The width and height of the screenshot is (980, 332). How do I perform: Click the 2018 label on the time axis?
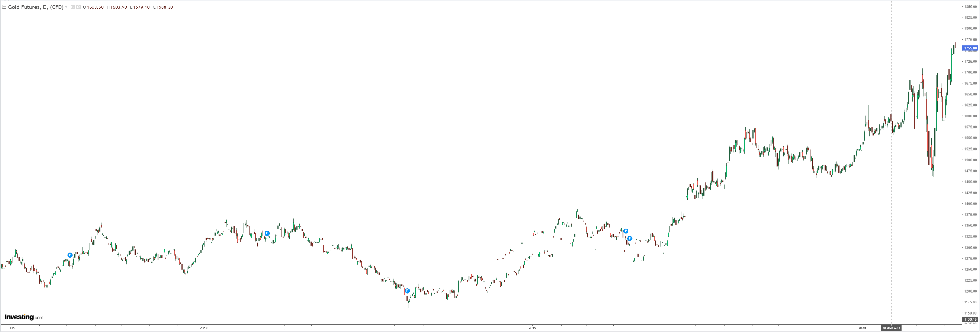tap(204, 328)
